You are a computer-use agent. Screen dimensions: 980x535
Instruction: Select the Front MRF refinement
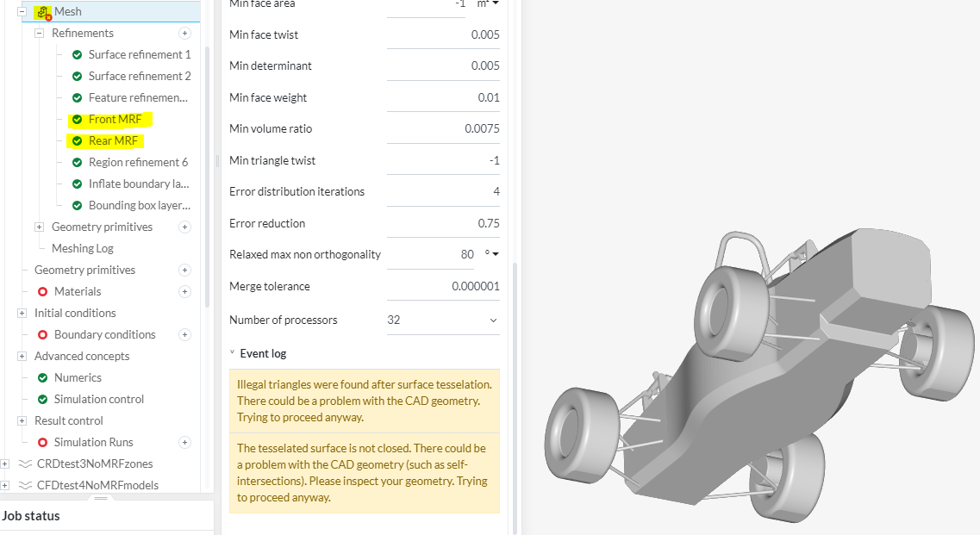[115, 120]
